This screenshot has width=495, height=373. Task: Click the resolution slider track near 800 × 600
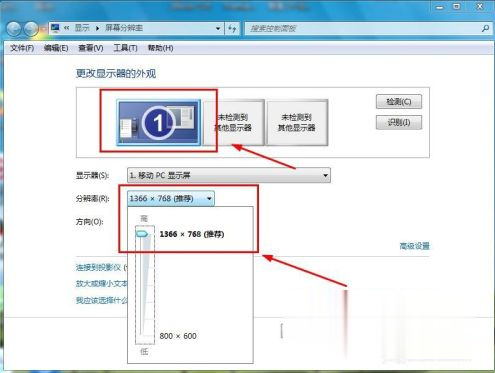click(145, 335)
